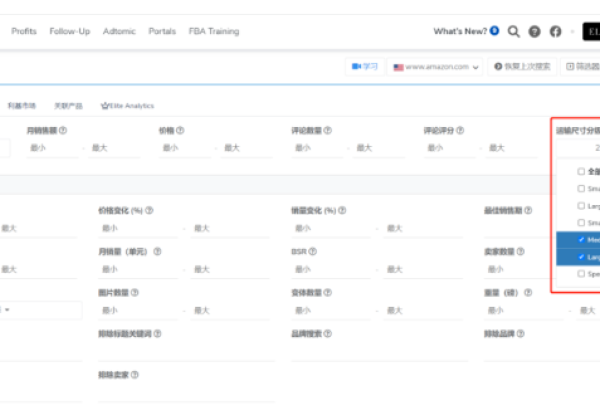Switch to the Elite Analytics tab
The height and width of the screenshot is (420, 600).
click(127, 106)
